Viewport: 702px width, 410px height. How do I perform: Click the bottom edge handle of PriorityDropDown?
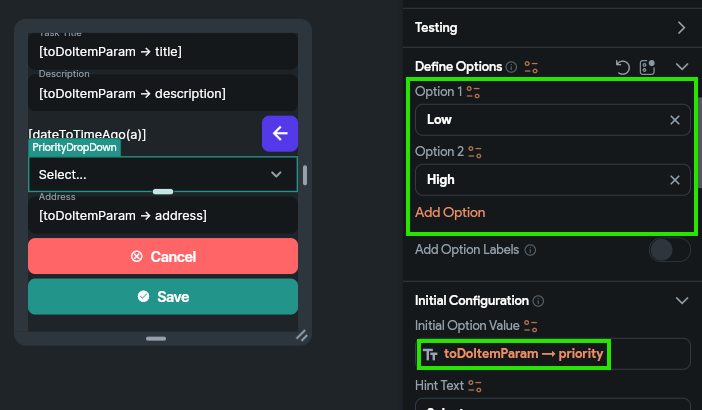coord(163,192)
